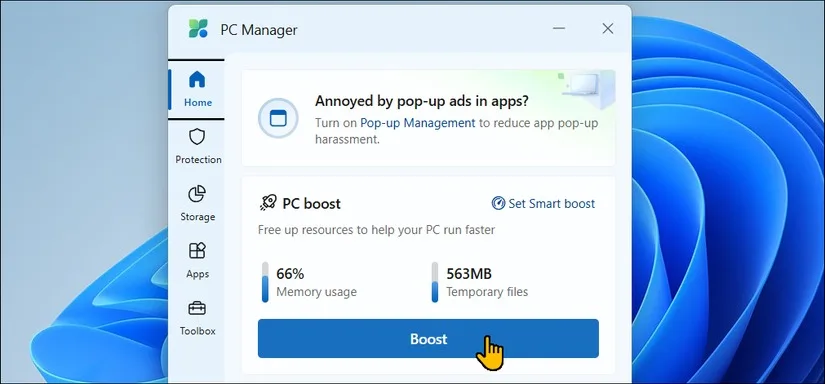The image size is (825, 384).
Task: Click the PC Manager logo icon
Action: pos(198,29)
